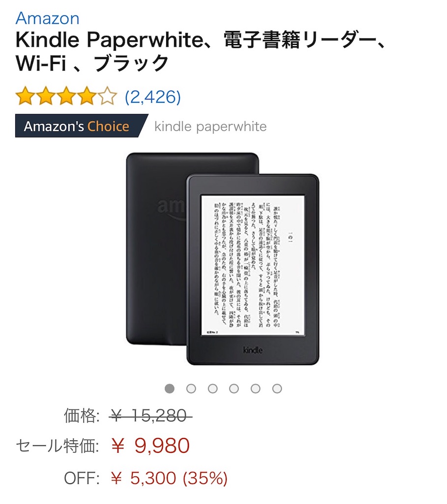Click the kindle paperwhite keyword label
447x504 pixels.
pos(210,126)
